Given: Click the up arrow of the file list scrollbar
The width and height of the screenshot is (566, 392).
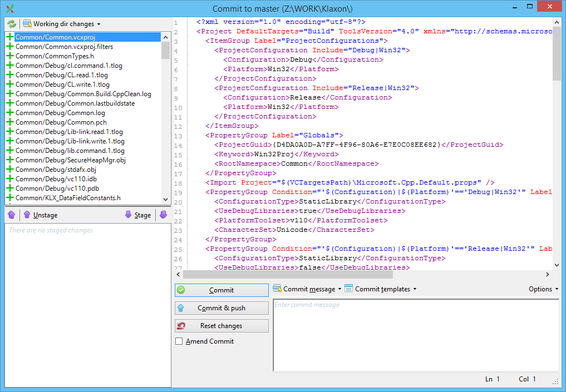Looking at the screenshot, I should [x=166, y=37].
